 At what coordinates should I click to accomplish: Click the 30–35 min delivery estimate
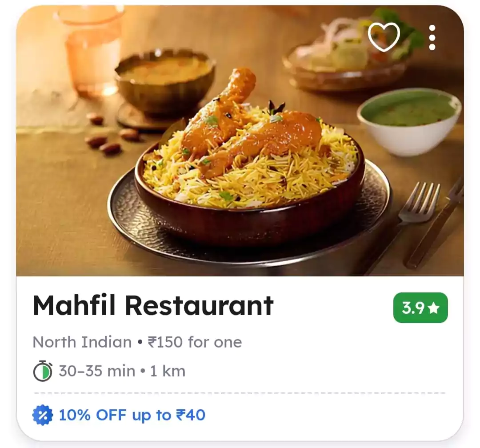[97, 371]
